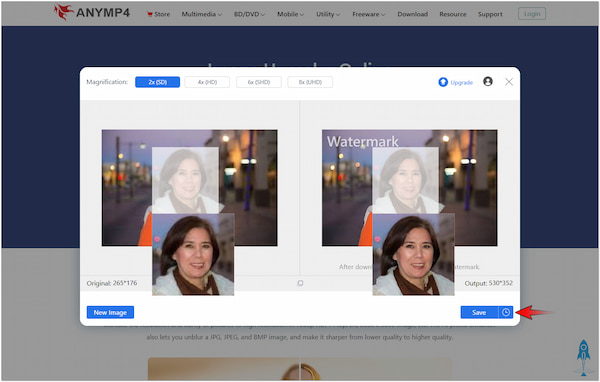Click the Login button
The width and height of the screenshot is (600, 382).
click(532, 14)
